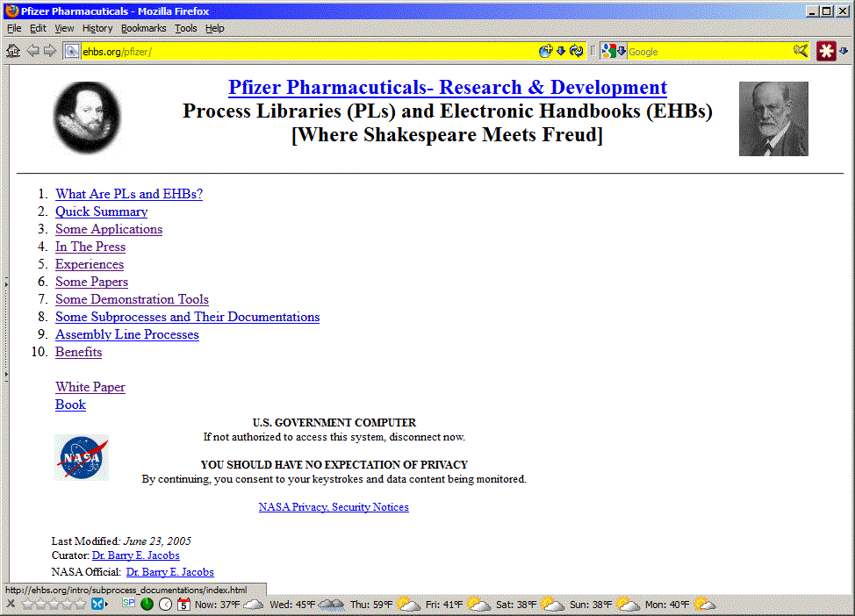
Task: Open the In The Press link
Action: click(90, 247)
